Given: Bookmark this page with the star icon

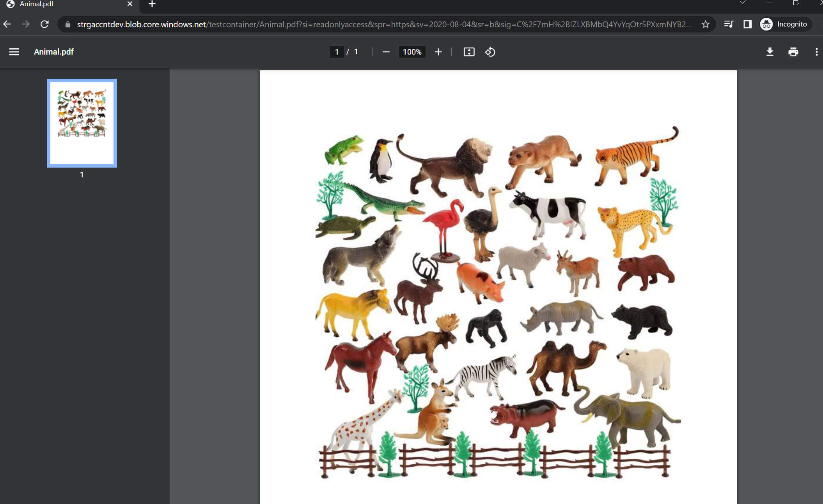Looking at the screenshot, I should coord(705,24).
